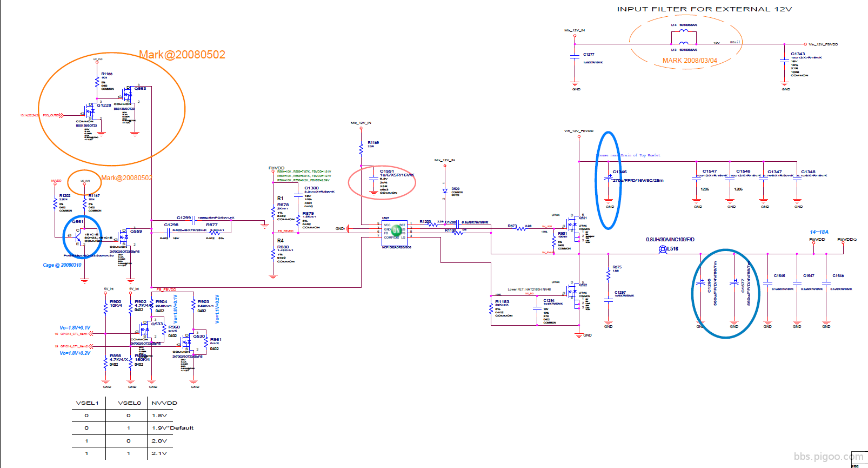The width and height of the screenshot is (868, 468).
Task: Select the horizontal "Vo=1.8V+0.1V" label by GPIO13
Action: point(75,328)
